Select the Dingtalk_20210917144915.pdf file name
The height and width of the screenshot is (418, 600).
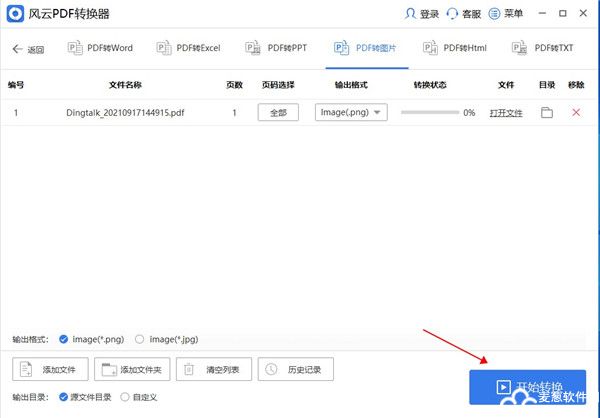coord(125,113)
